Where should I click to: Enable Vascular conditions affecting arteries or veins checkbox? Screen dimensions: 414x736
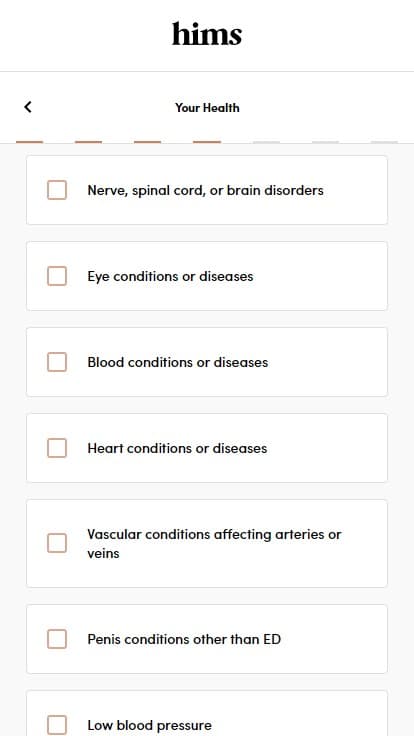(x=57, y=543)
